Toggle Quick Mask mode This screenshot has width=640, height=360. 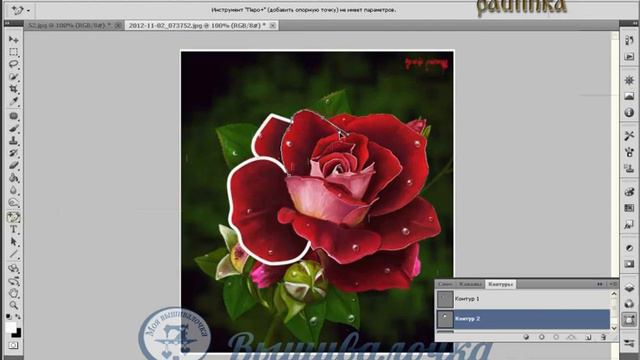click(13, 345)
